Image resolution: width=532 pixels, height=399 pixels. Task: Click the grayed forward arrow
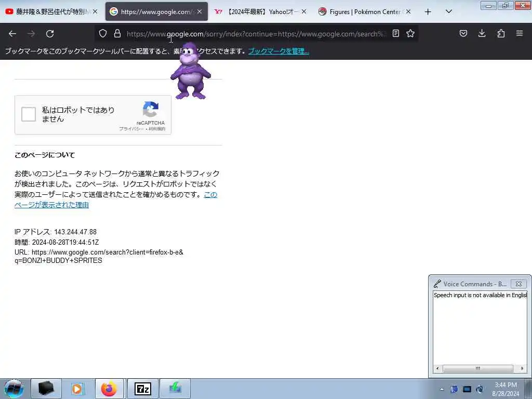(x=31, y=34)
